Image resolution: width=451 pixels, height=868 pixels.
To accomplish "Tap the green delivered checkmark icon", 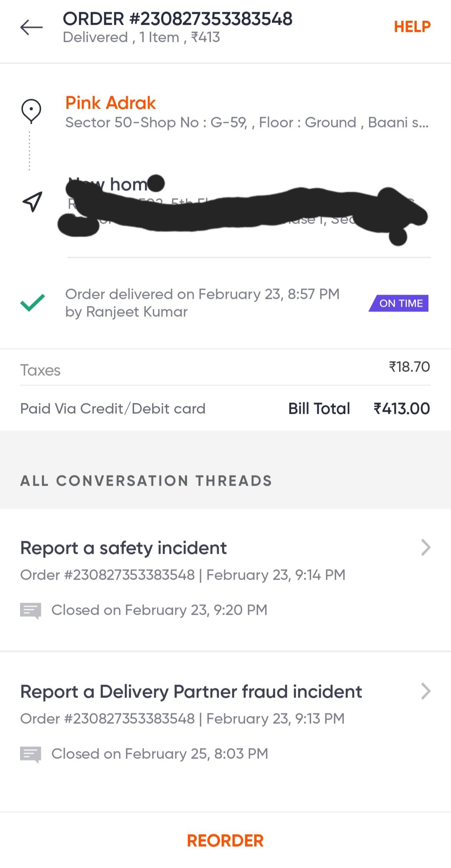I will [33, 303].
